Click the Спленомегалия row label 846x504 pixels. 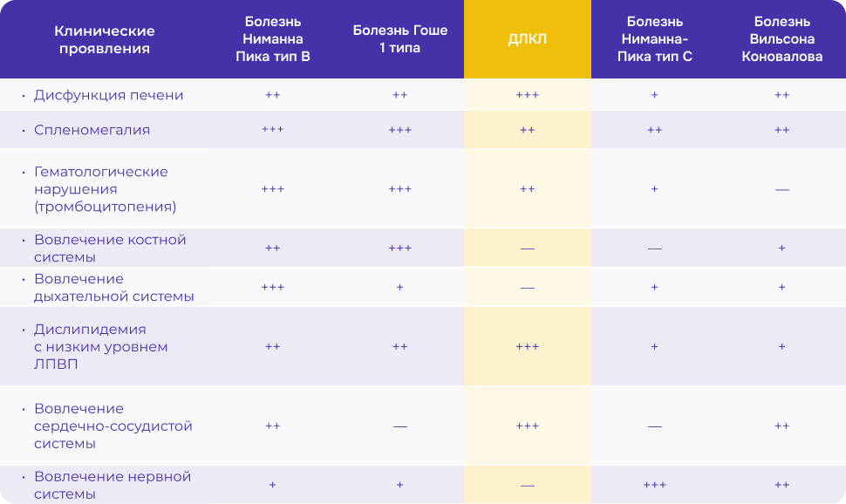[x=92, y=130]
